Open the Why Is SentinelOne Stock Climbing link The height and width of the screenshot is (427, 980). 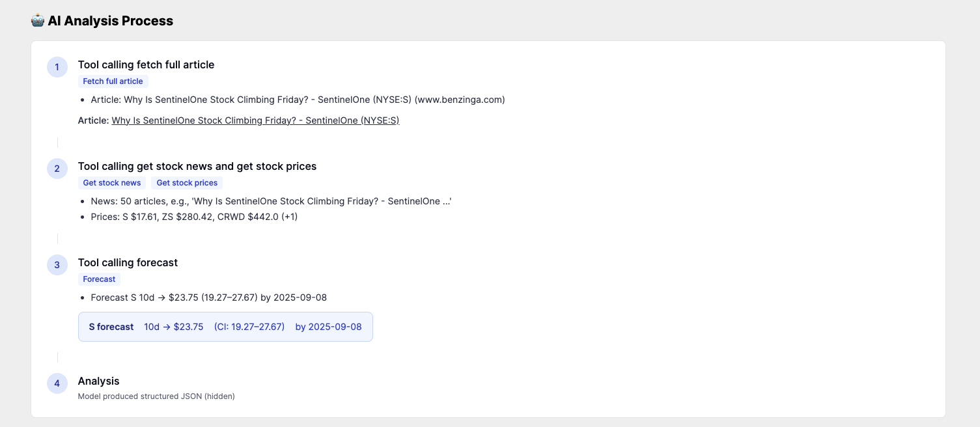click(x=255, y=120)
